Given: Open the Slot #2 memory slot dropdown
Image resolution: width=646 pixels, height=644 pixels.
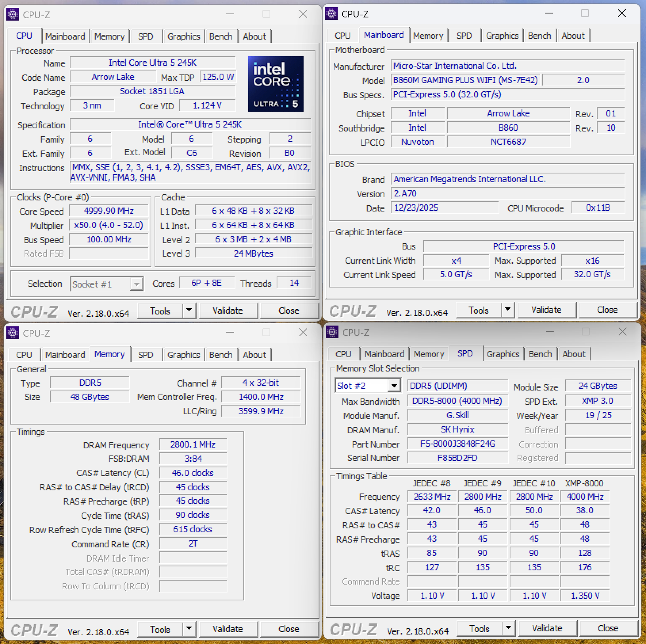Looking at the screenshot, I should coord(394,386).
